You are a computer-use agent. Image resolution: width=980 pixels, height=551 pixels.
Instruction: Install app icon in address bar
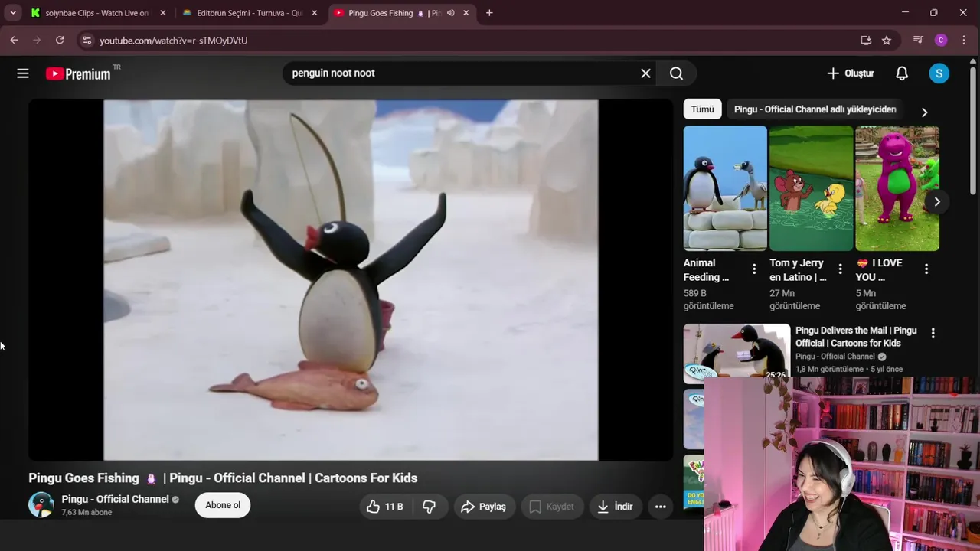(865, 40)
